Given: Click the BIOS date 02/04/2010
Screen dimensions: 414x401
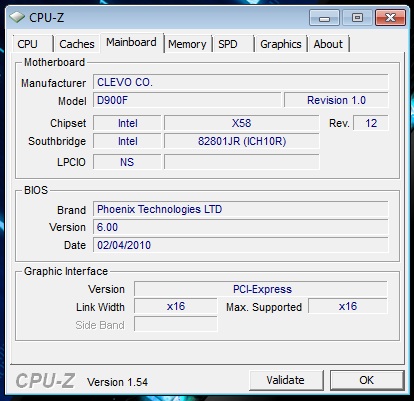Looking at the screenshot, I should 240,245.
